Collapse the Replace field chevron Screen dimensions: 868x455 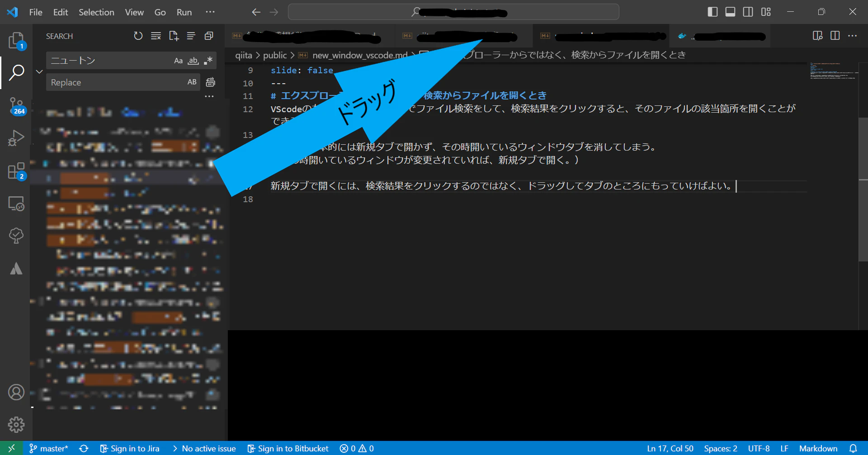[x=39, y=71]
